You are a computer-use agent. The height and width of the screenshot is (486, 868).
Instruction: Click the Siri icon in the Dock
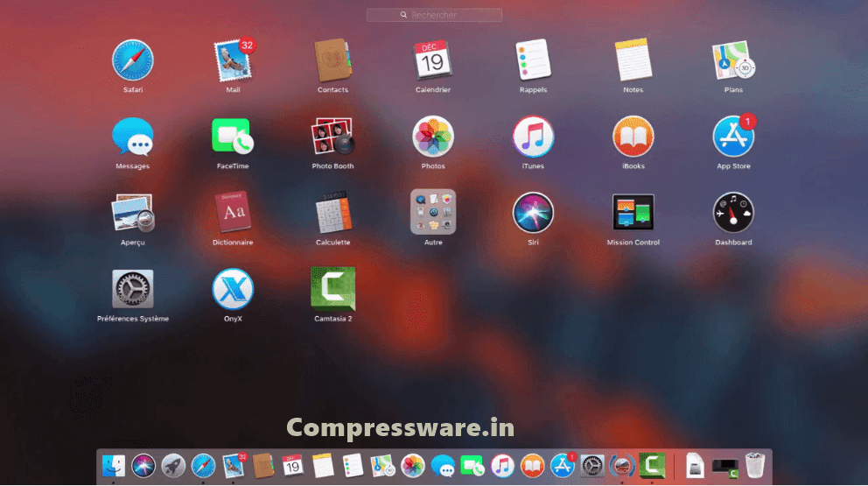[143, 466]
